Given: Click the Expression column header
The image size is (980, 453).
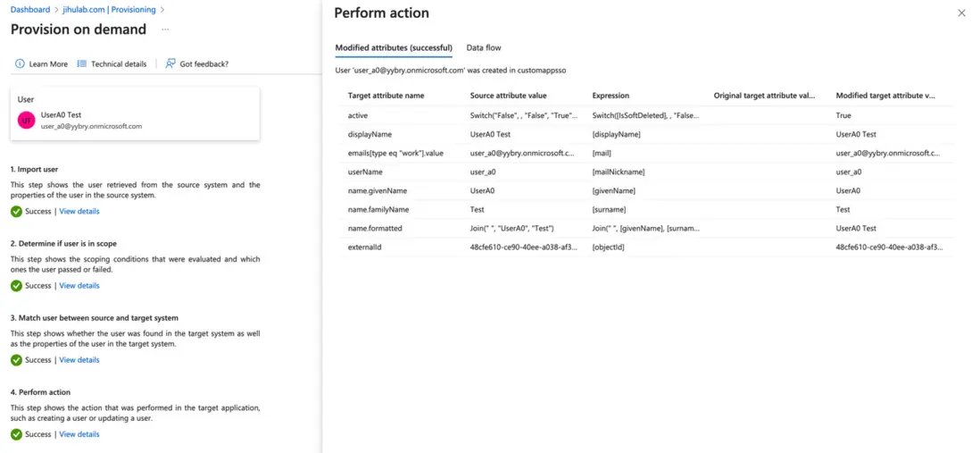Looking at the screenshot, I should click(610, 96).
